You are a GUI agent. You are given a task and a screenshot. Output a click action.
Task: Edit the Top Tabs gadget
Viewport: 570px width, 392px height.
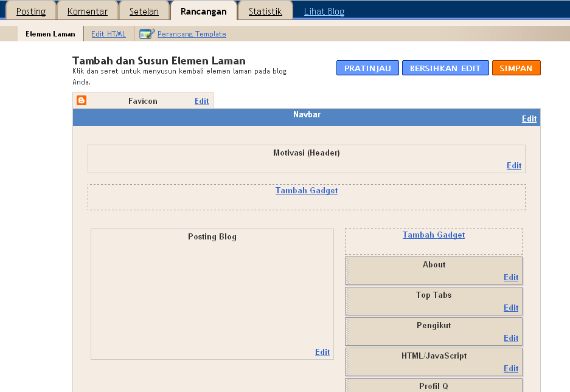(511, 308)
